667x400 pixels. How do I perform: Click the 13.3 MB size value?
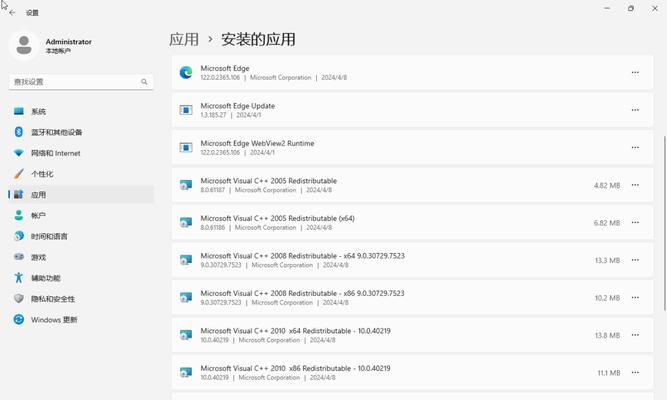click(x=607, y=260)
